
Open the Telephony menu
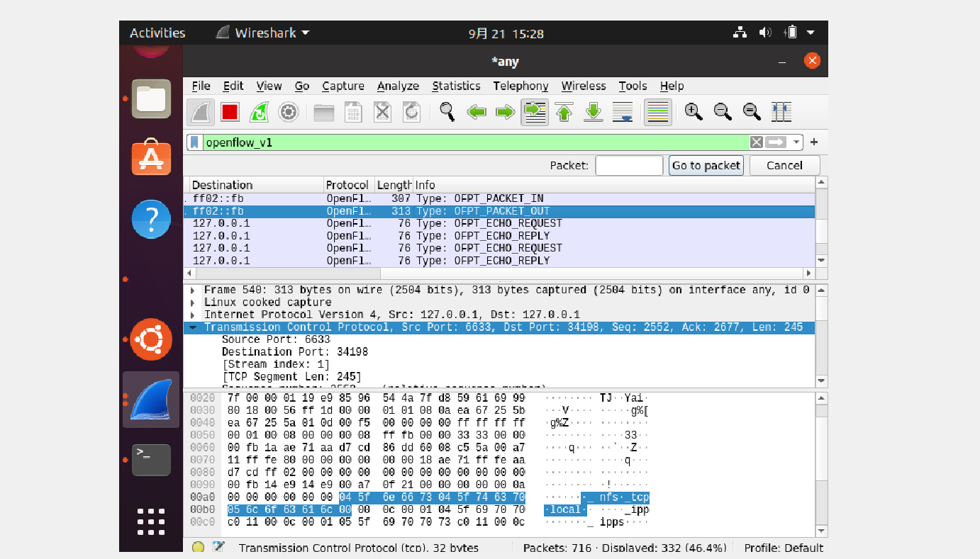point(521,86)
